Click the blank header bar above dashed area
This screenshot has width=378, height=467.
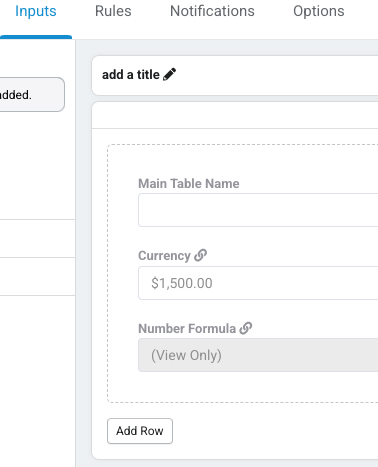pyautogui.click(x=235, y=115)
